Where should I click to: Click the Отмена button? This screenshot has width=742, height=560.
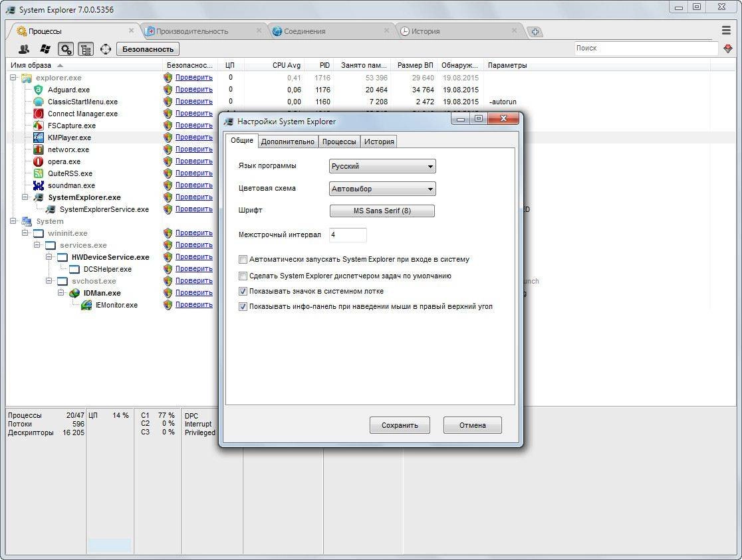[x=472, y=425]
